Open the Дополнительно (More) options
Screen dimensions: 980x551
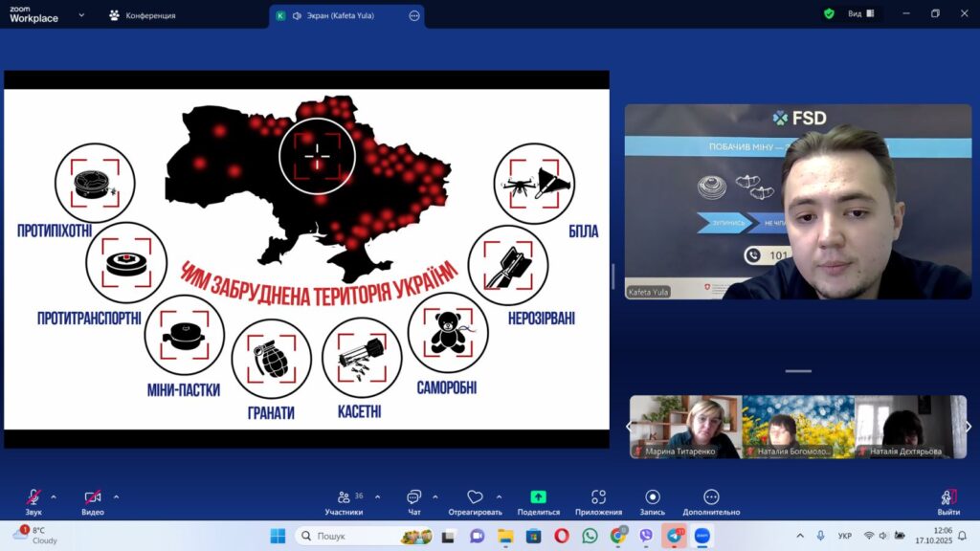click(711, 498)
